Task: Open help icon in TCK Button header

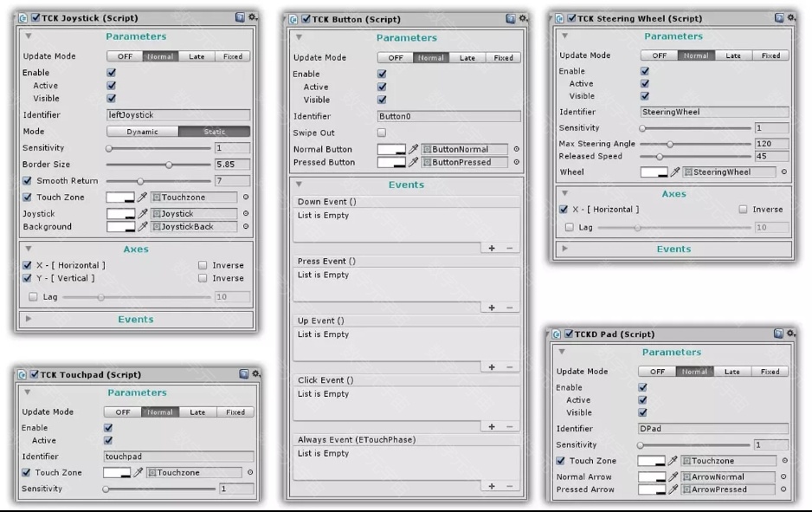Action: [x=511, y=19]
